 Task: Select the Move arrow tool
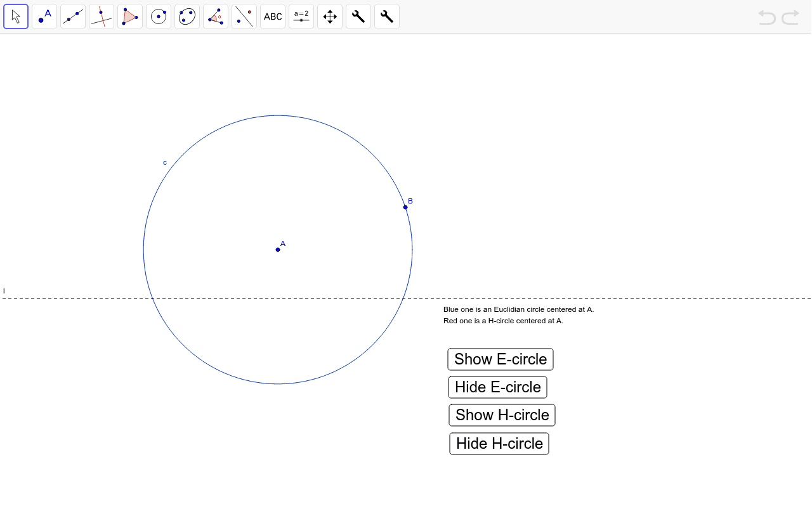coord(16,16)
